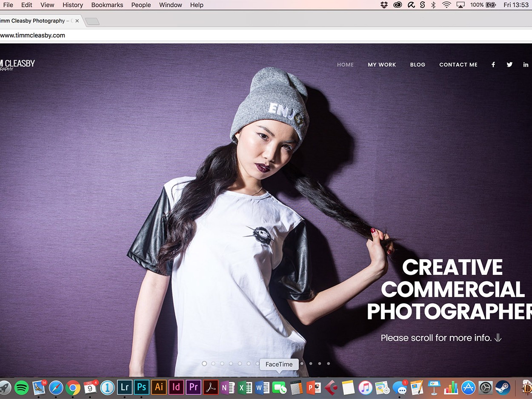Open Lightroom from the dock
This screenshot has width=532, height=399.
pos(125,387)
